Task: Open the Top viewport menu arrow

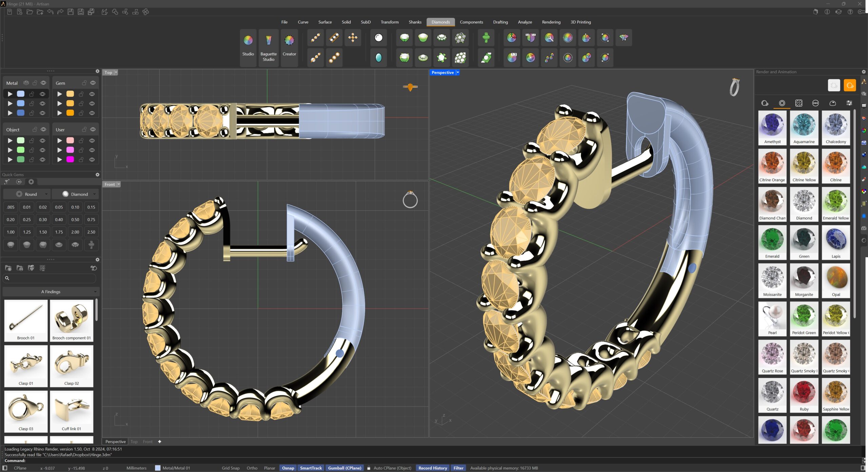Action: (x=116, y=72)
